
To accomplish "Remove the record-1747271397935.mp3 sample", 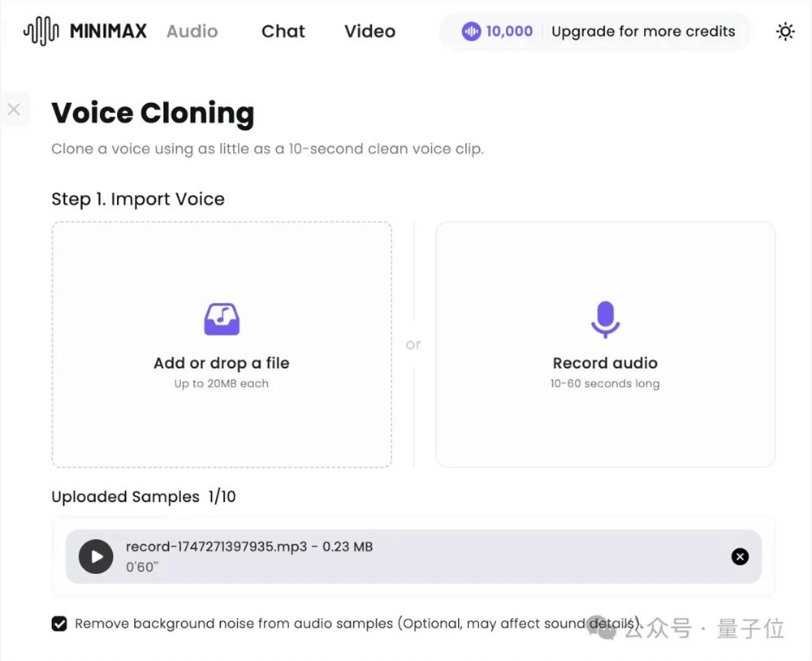I will coord(740,557).
